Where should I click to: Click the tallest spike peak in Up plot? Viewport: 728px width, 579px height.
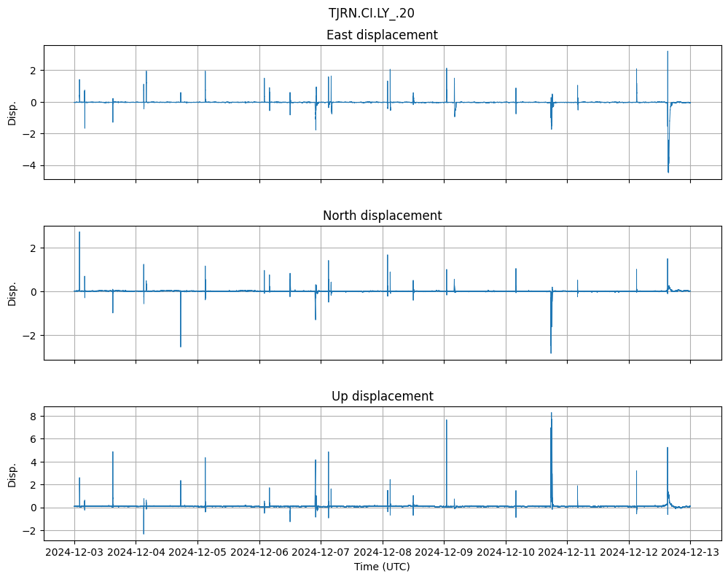coord(551,413)
